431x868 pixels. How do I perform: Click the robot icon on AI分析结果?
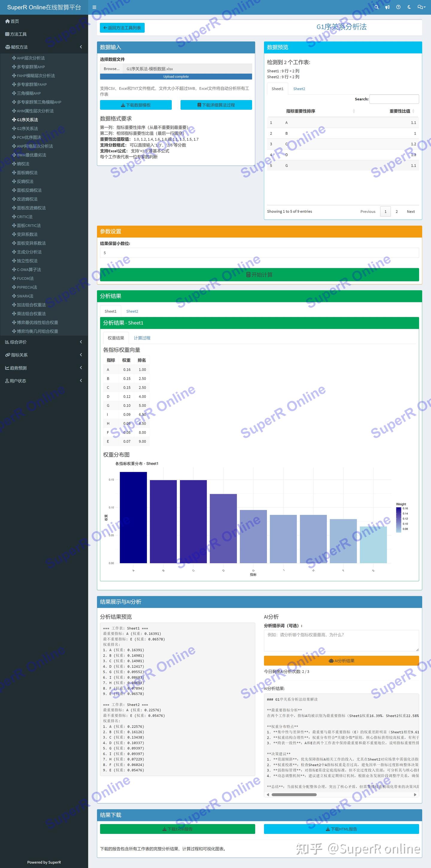tap(331, 661)
